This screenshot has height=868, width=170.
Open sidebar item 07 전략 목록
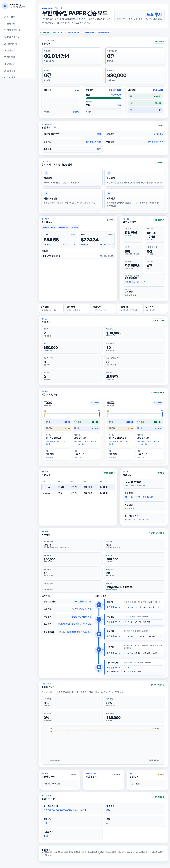coord(17,57)
